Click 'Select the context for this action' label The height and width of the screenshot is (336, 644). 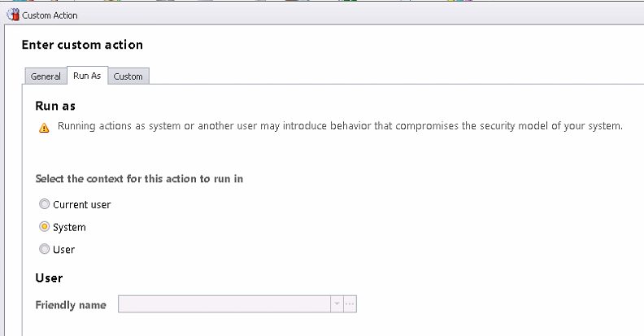[x=139, y=179]
